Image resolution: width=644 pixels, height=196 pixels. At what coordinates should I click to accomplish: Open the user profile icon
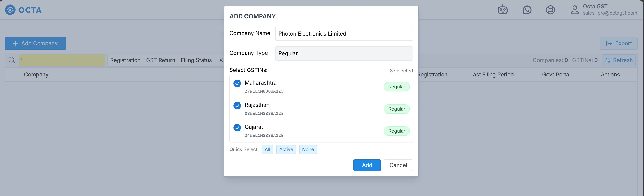(x=575, y=10)
